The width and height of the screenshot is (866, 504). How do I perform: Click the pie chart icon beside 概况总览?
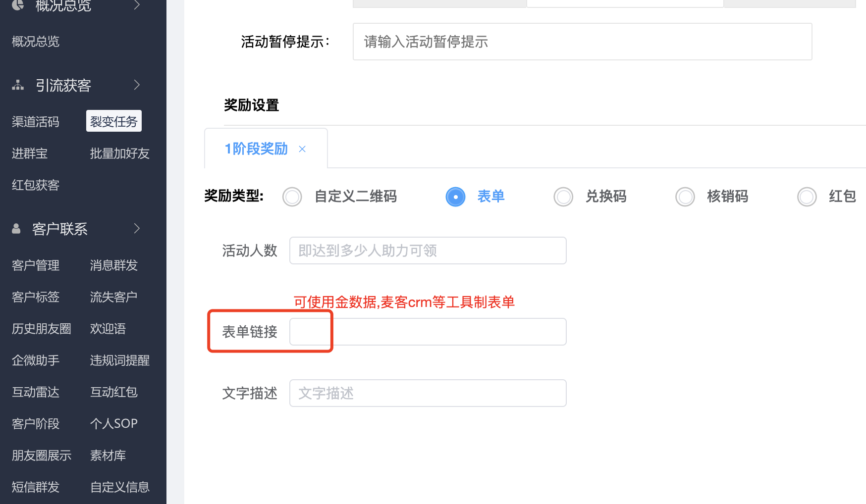coord(18,5)
